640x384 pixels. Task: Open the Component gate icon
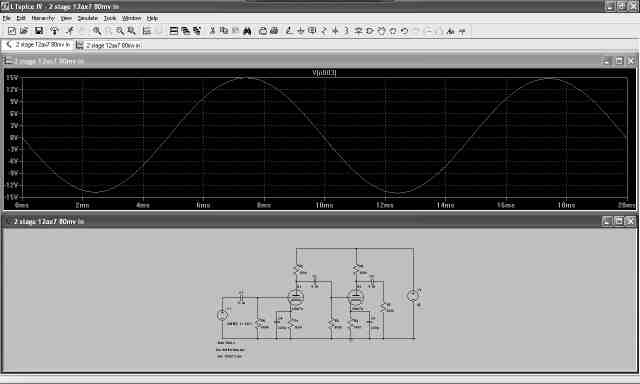370,31
